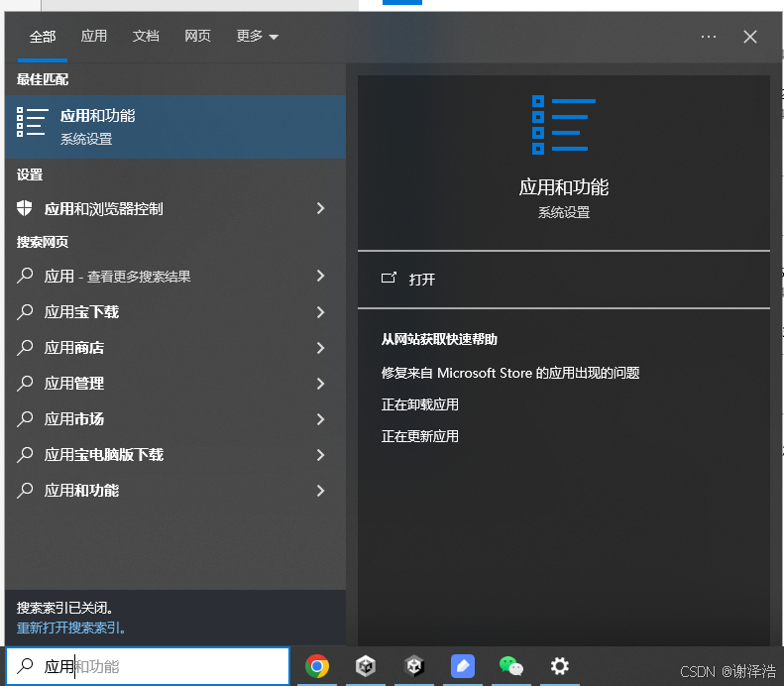Expand arrow for 应用 - 查看更多搜索结果
Screen dimensions: 784x686
point(320,276)
